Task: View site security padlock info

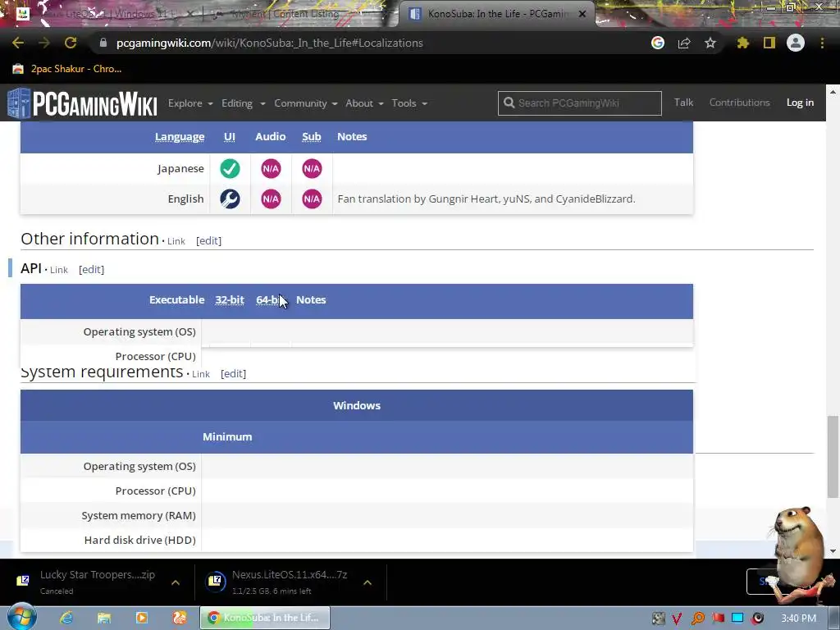Action: pos(103,43)
